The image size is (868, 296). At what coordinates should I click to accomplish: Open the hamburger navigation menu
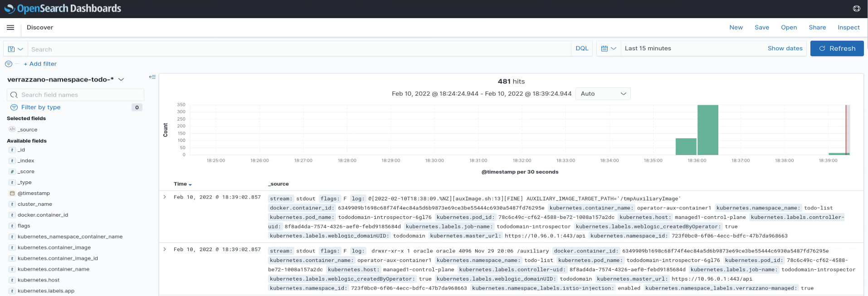[x=10, y=28]
